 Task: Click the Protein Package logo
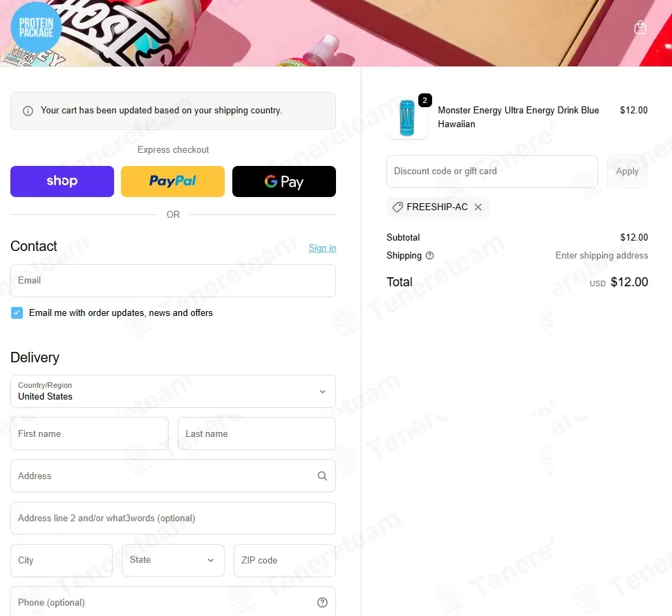coord(36,28)
